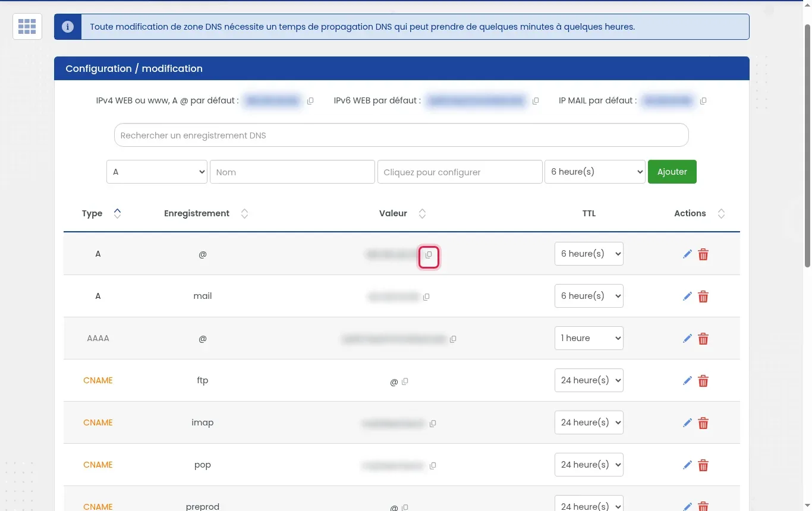Sort the table by Actions column
Image resolution: width=812 pixels, height=511 pixels.
pos(721,214)
